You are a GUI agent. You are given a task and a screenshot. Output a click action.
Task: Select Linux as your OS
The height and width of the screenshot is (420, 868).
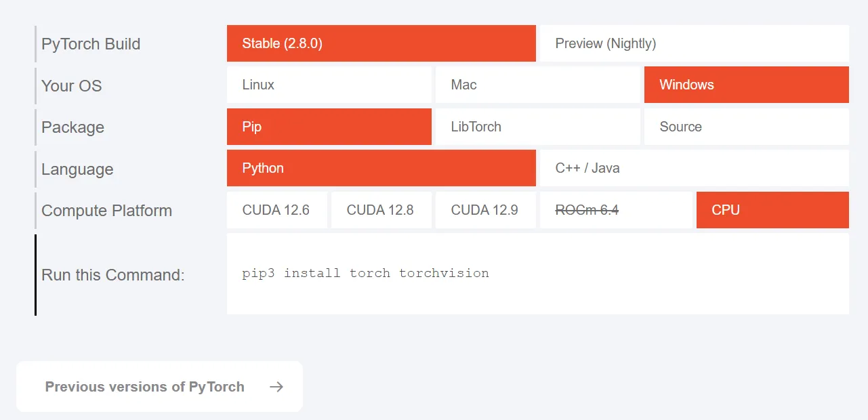[x=329, y=85]
